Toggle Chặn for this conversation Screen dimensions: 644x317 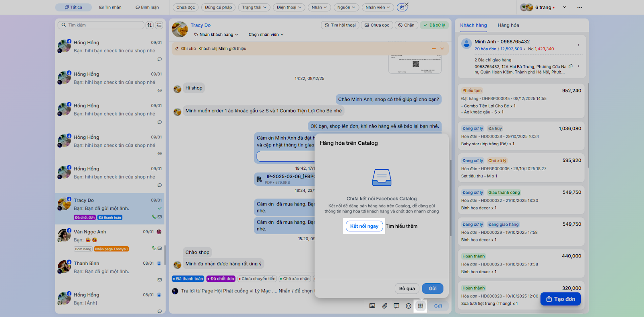406,25
